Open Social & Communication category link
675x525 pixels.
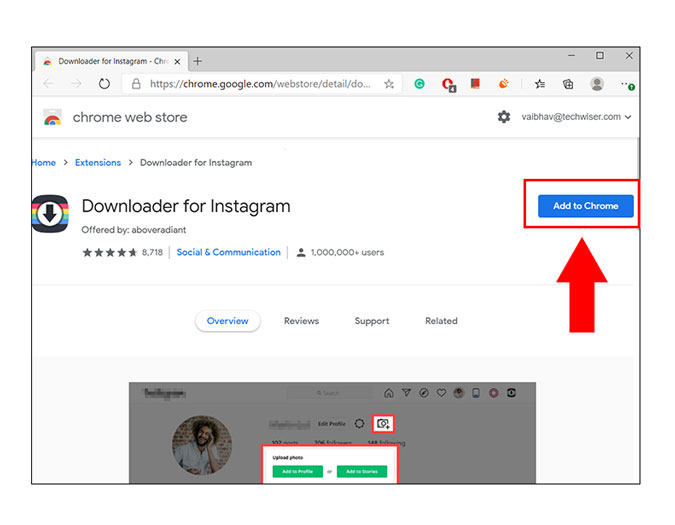229,252
